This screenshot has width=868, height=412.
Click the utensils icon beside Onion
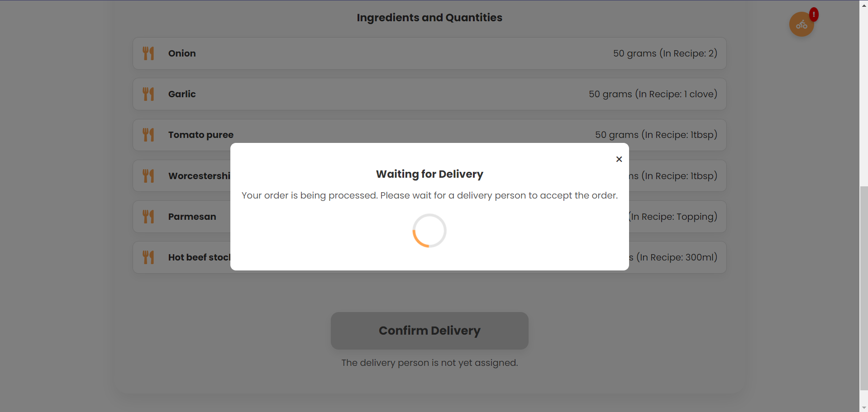pyautogui.click(x=148, y=53)
